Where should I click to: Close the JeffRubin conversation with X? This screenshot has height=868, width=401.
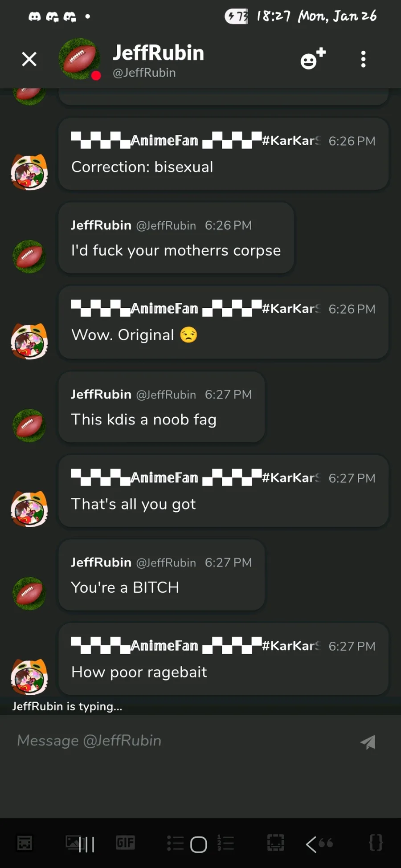[x=29, y=59]
